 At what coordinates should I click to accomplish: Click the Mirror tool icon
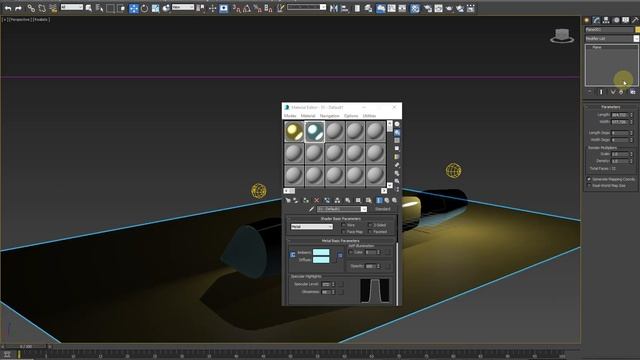click(333, 8)
